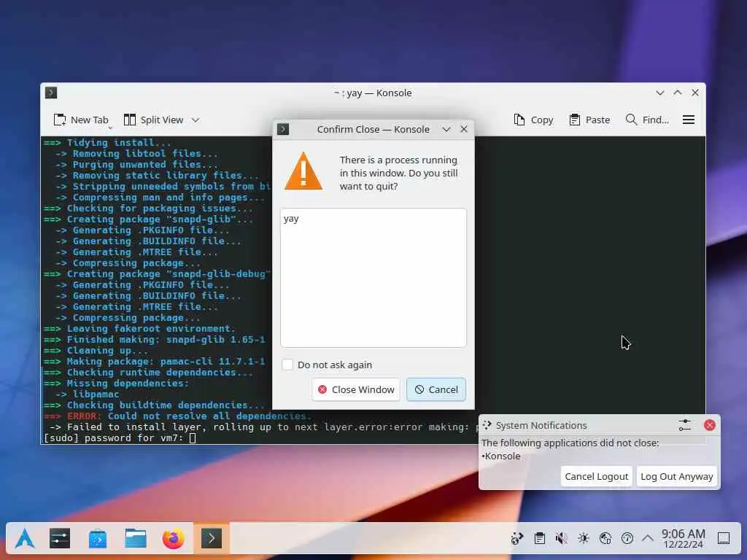Click the New Tab button in Konsole
This screenshot has width=747, height=560.
click(x=80, y=120)
